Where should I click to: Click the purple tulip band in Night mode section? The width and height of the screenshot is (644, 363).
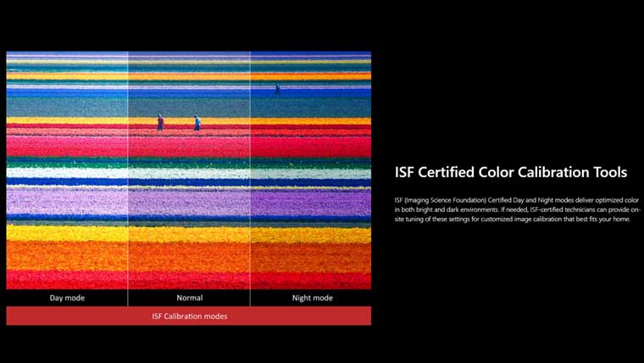tap(310, 204)
